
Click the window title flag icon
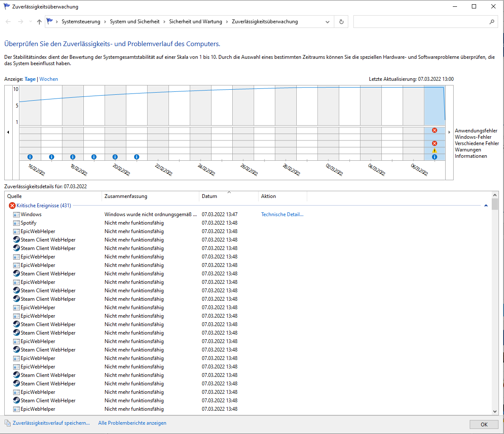7,6
